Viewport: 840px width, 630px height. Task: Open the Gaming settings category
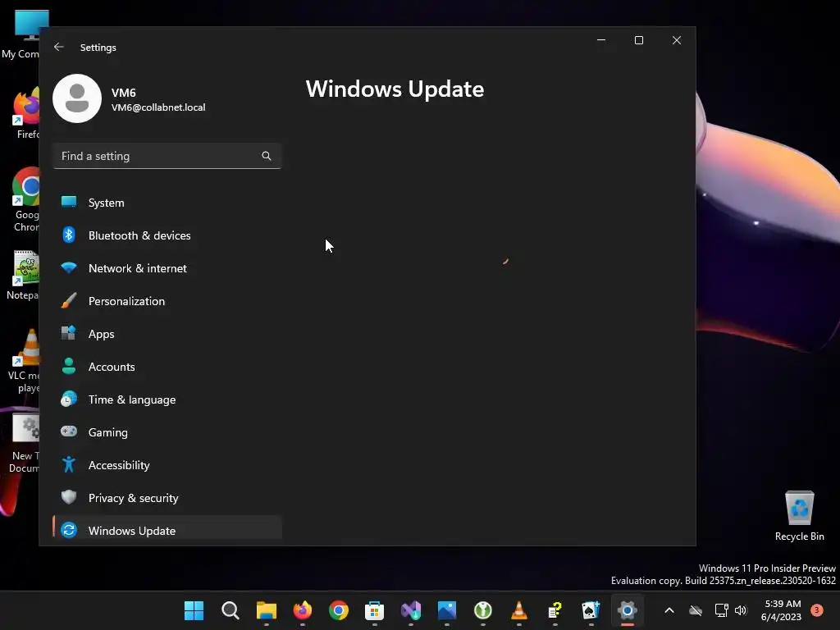[x=167, y=432]
